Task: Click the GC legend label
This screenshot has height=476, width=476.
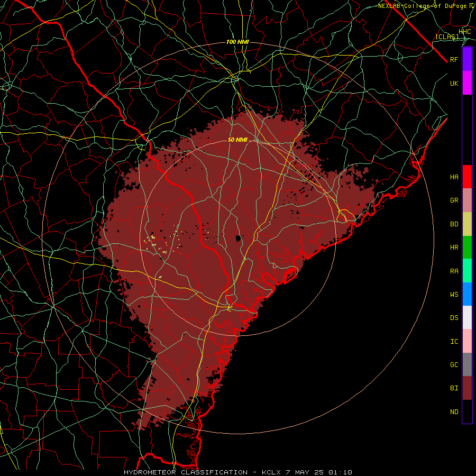Action: point(454,365)
